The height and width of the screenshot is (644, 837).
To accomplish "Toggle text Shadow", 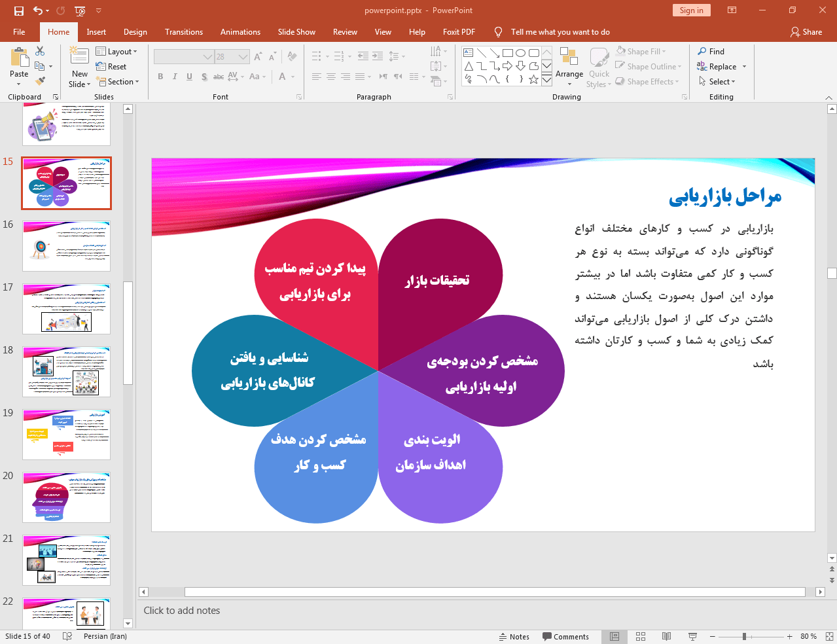I will click(204, 77).
